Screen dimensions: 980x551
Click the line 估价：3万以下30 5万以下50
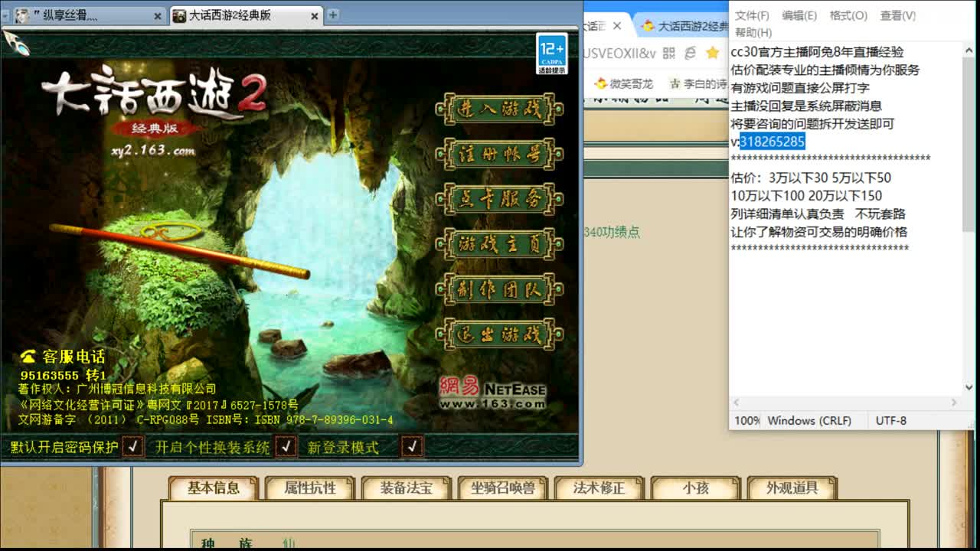click(x=812, y=178)
